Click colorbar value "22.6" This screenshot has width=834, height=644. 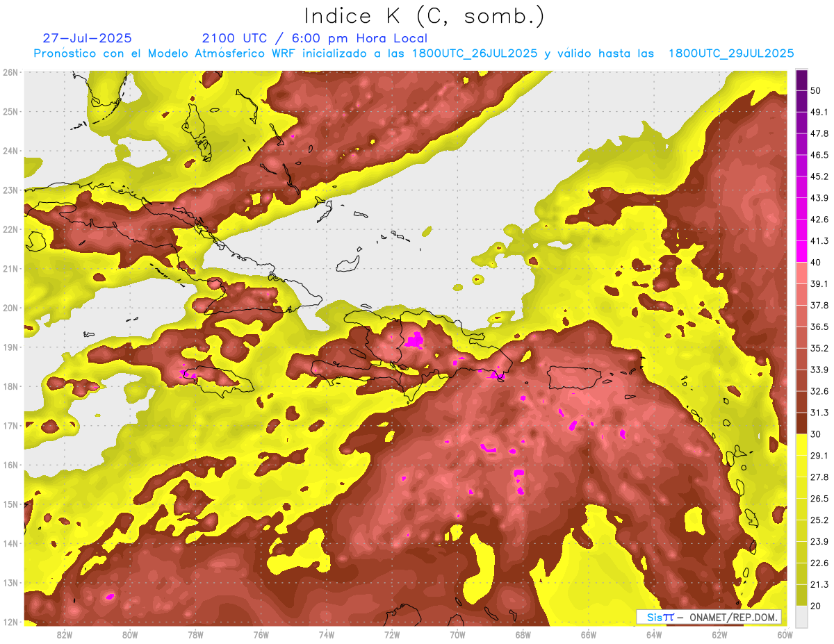coord(819,563)
